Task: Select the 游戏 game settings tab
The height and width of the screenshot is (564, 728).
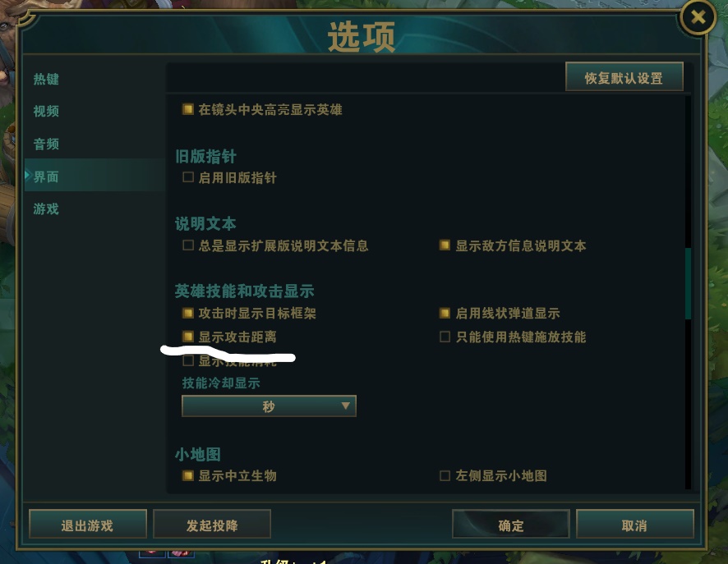Action: coord(46,209)
